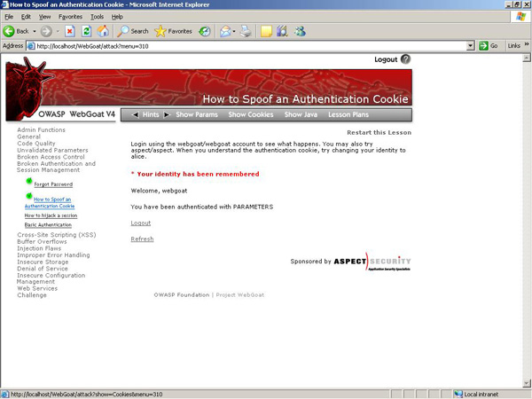Show next hint with right arrow
Image resolution: width=532 pixels, height=399 pixels.
tap(167, 114)
